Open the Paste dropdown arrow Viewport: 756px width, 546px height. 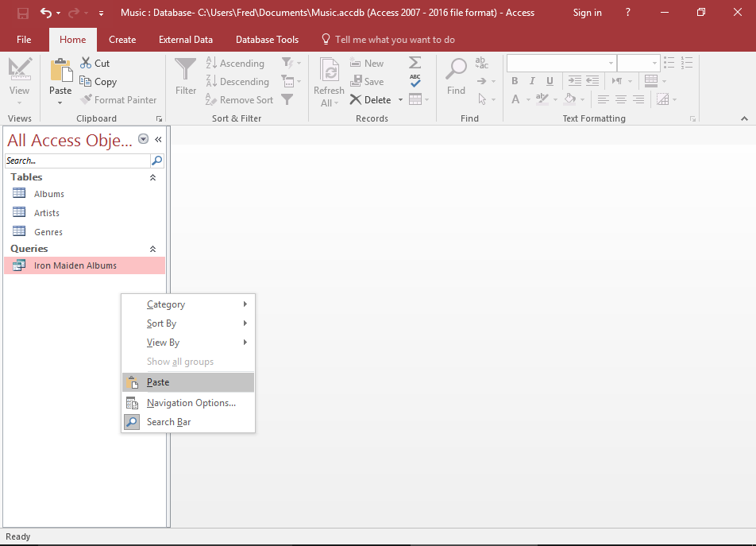60,103
